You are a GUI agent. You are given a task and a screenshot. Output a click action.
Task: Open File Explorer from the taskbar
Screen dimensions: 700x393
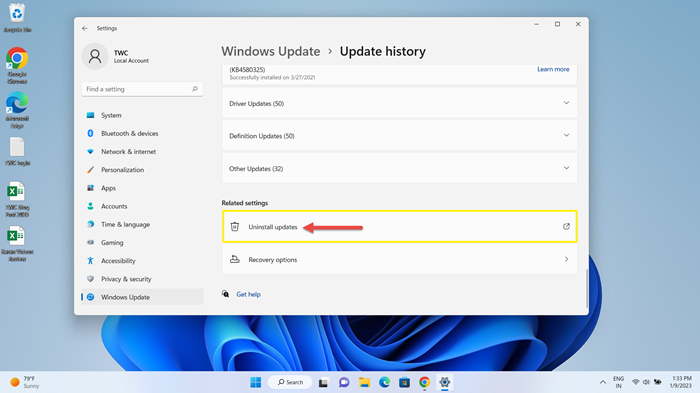tap(364, 382)
